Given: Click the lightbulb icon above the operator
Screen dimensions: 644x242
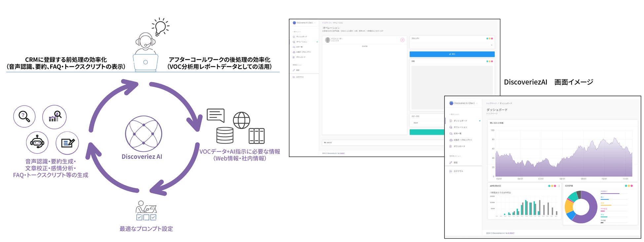Looking at the screenshot, I should click(161, 27).
